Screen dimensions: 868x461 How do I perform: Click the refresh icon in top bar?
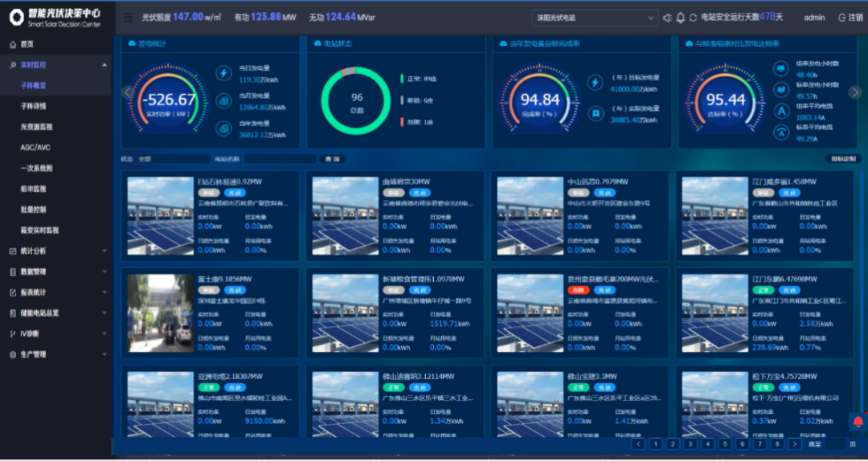pos(693,18)
